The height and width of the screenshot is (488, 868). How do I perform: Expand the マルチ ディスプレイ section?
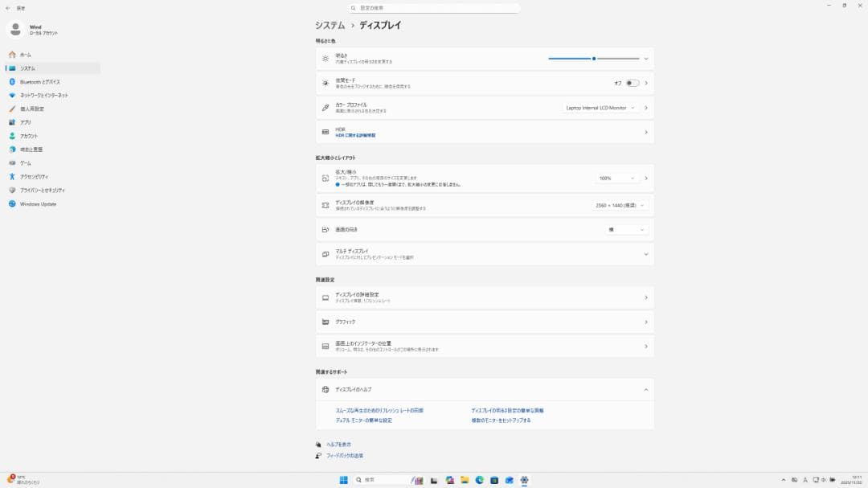click(x=645, y=254)
